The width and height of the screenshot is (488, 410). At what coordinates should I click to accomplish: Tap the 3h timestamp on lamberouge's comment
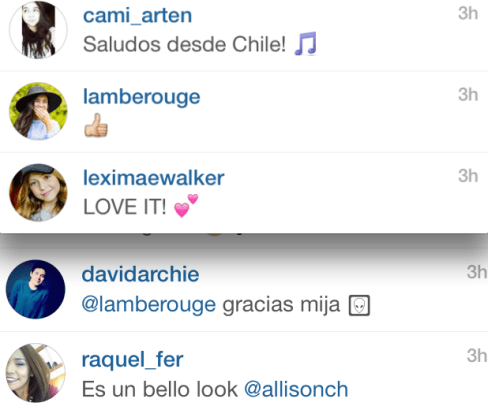pyautogui.click(x=468, y=95)
